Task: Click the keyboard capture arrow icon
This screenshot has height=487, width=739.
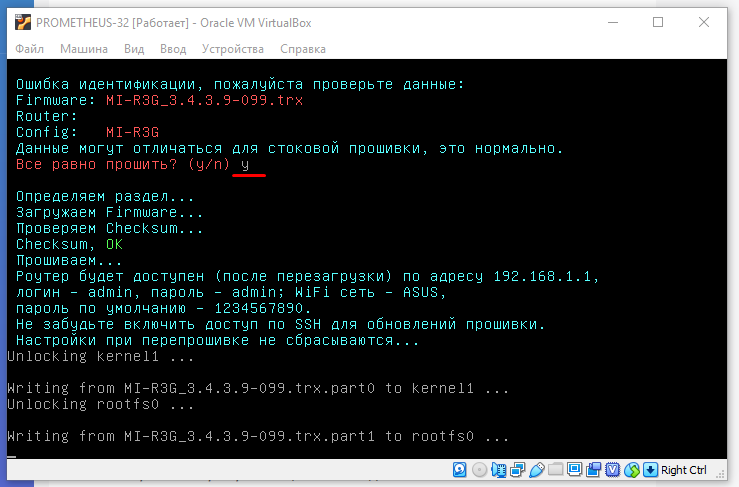Action: click(650, 470)
